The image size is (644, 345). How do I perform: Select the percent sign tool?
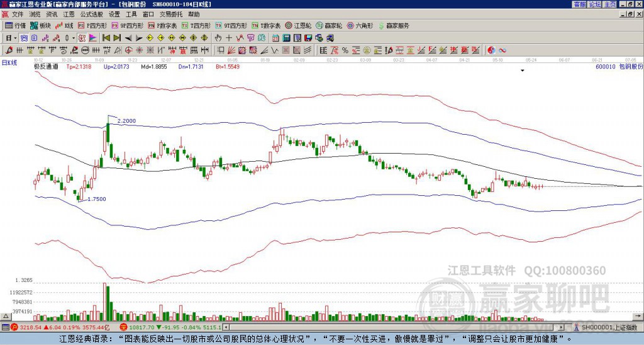[345, 50]
